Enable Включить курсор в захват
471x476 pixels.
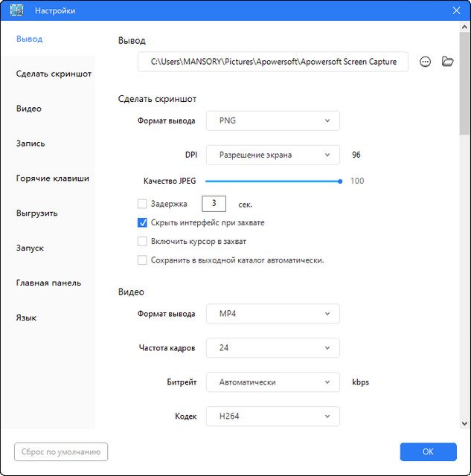[x=142, y=241]
